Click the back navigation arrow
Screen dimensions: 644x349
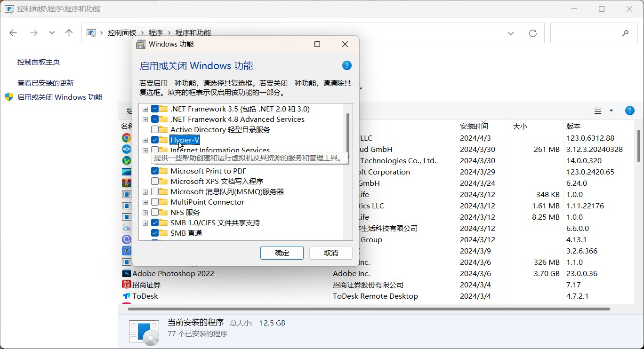click(x=13, y=33)
